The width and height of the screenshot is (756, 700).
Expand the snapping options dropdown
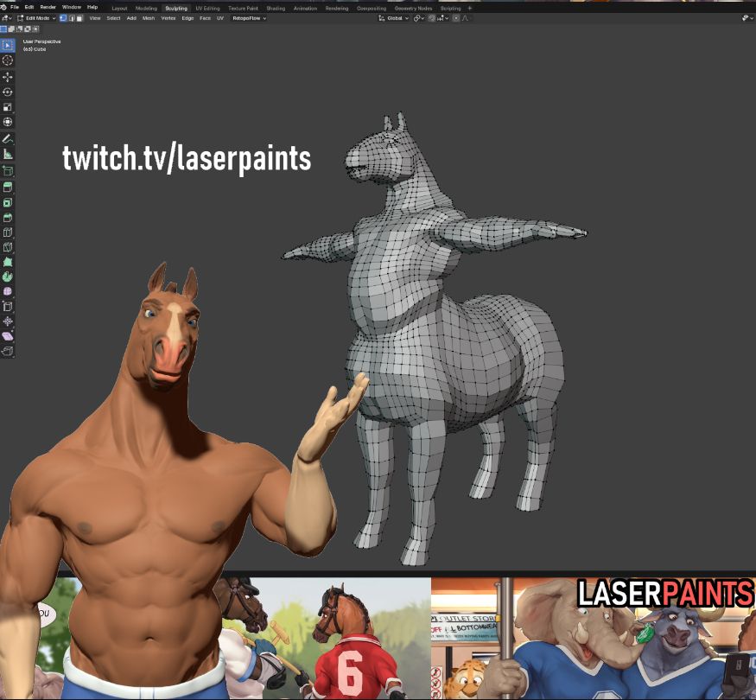point(442,18)
